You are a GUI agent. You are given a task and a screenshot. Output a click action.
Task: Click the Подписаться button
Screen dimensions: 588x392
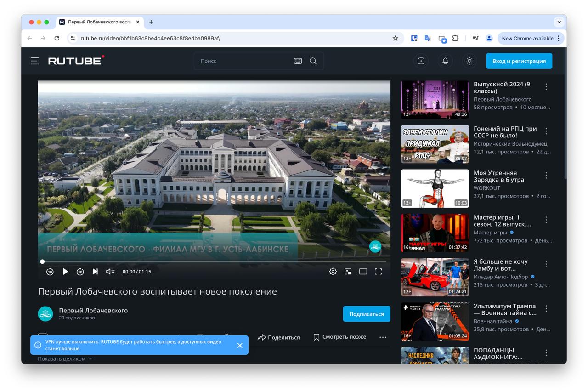(367, 314)
